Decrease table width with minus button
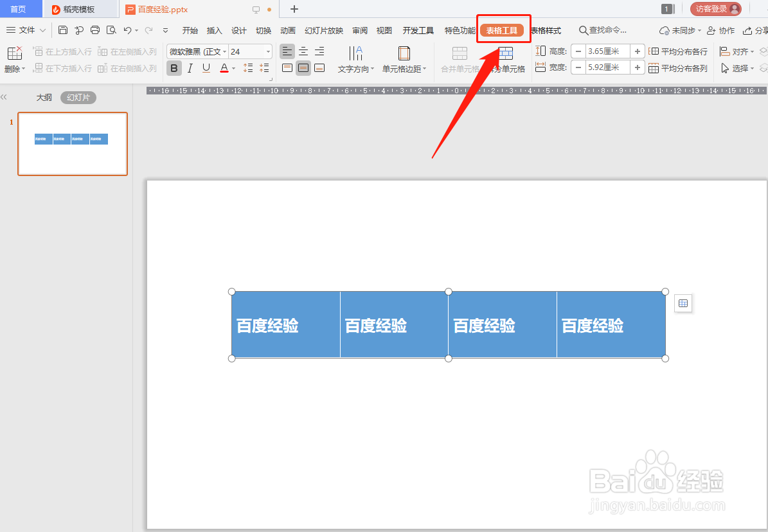The height and width of the screenshot is (532, 768). (x=578, y=67)
